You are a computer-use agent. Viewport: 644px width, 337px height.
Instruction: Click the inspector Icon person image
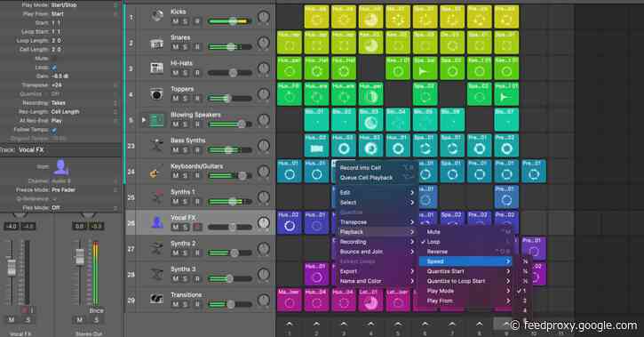60,167
